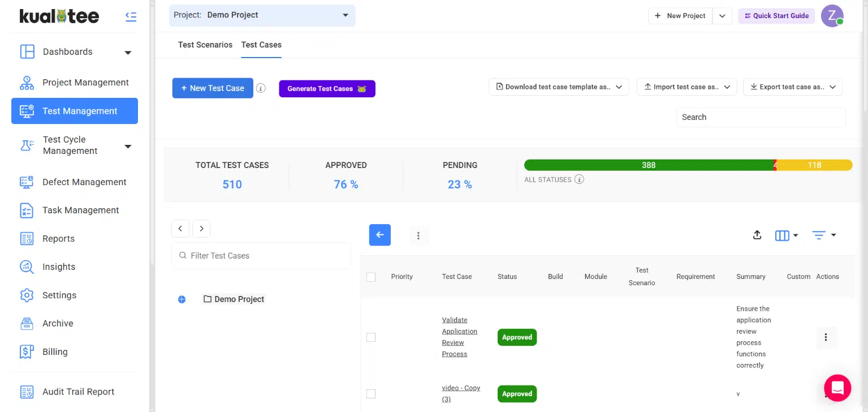Open Defect Management in the sidebar
Image resolution: width=868 pixels, height=412 pixels.
click(84, 182)
